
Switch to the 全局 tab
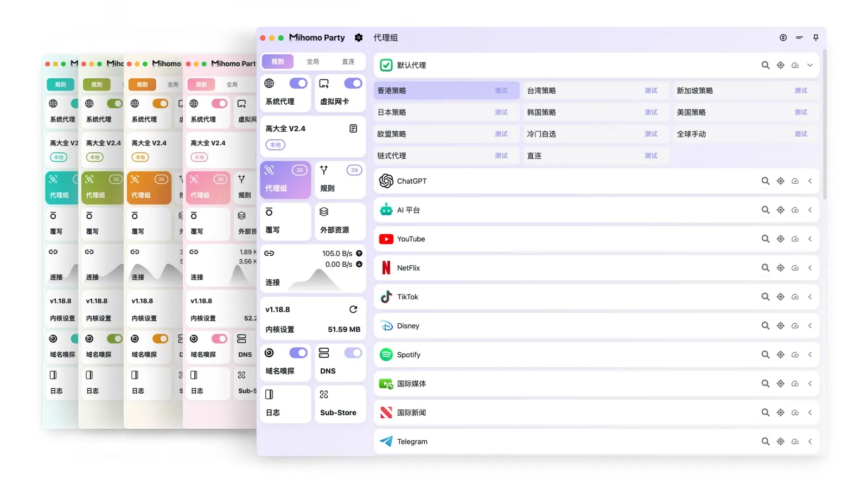(312, 61)
